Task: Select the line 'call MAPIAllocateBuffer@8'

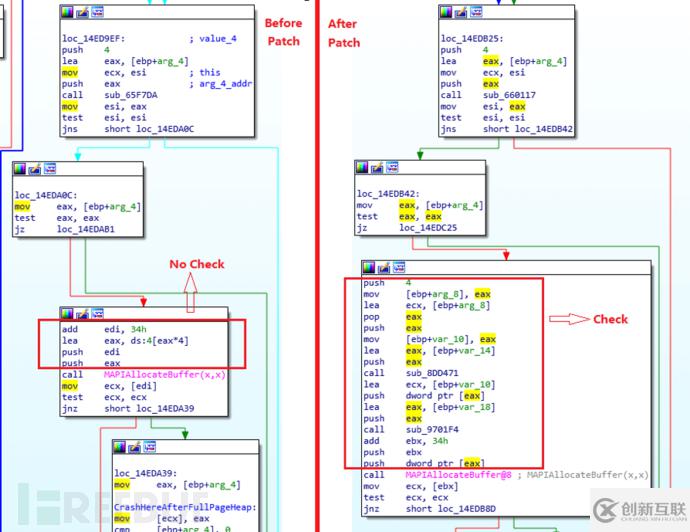Action: point(437,475)
